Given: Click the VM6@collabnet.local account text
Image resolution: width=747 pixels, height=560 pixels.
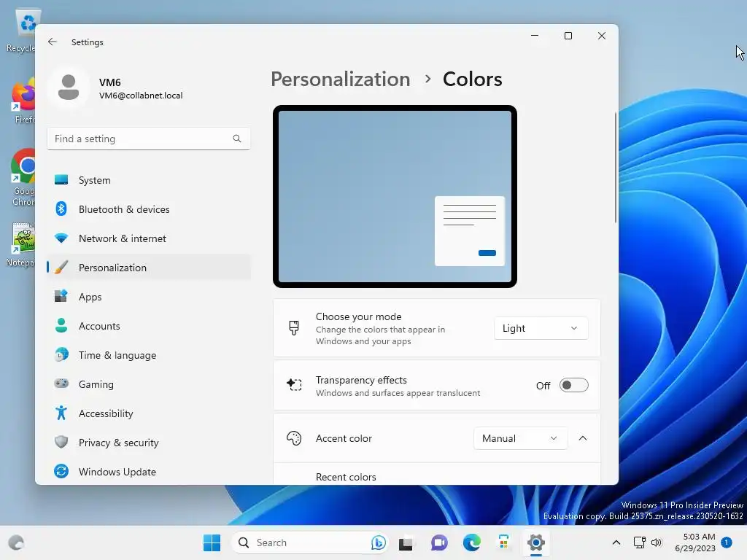Looking at the screenshot, I should (x=141, y=96).
